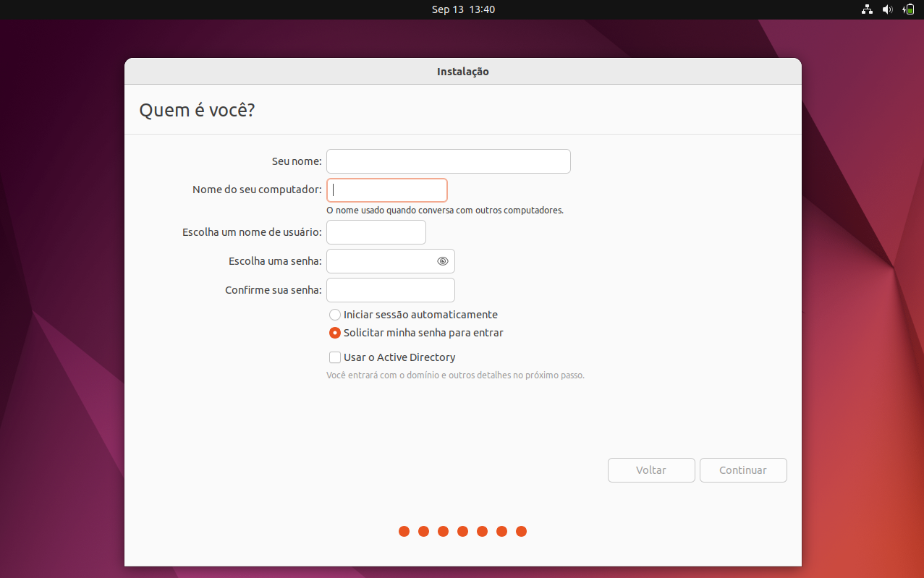The image size is (924, 578).
Task: Select Solicitar minha senha para entrar
Action: pos(416,333)
